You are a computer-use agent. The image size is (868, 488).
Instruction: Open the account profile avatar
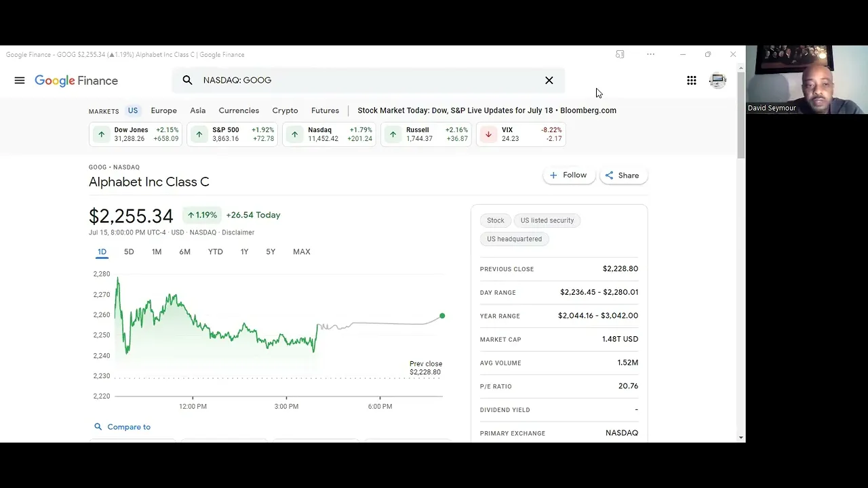point(717,81)
